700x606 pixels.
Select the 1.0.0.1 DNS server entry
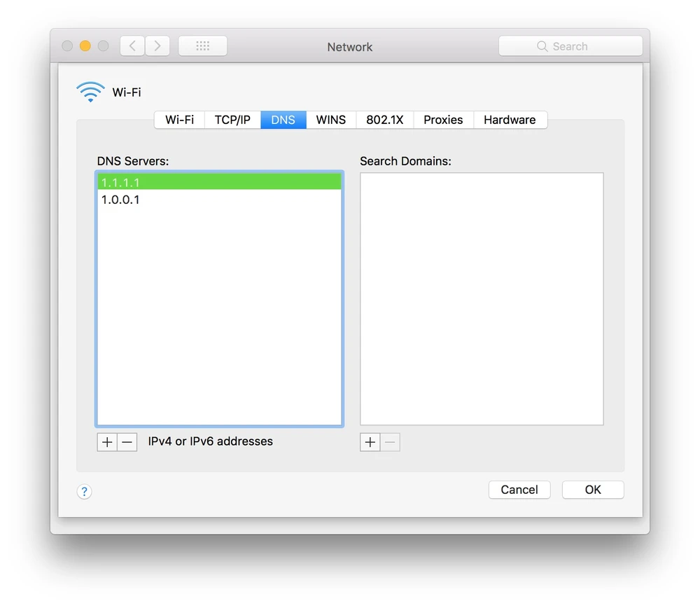[x=218, y=200]
